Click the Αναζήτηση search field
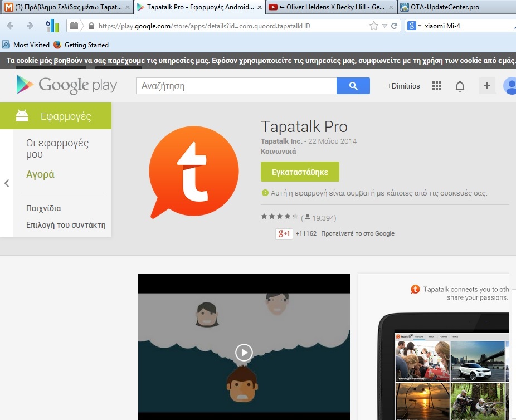 (236, 86)
